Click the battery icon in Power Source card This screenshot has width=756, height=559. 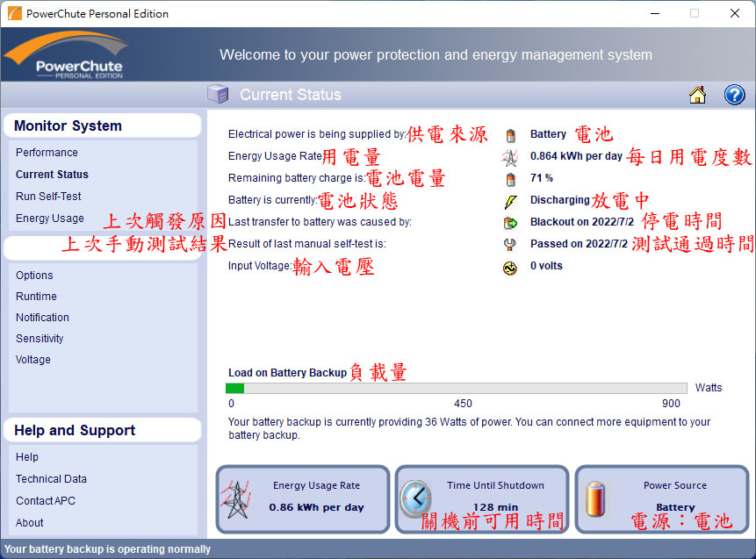click(595, 498)
